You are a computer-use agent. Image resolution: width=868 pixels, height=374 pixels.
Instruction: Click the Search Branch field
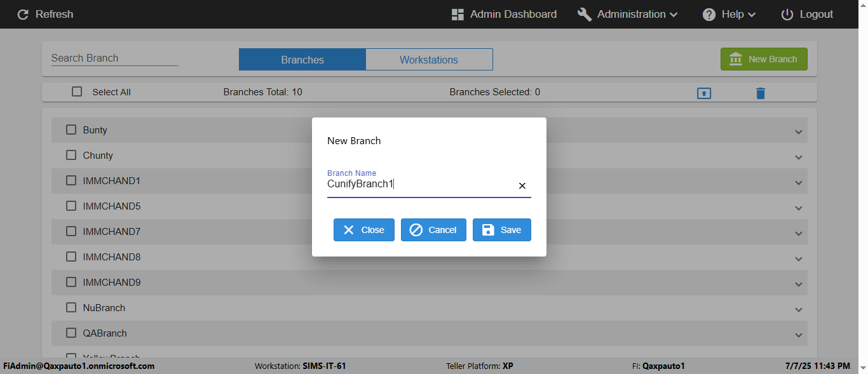[x=114, y=58]
